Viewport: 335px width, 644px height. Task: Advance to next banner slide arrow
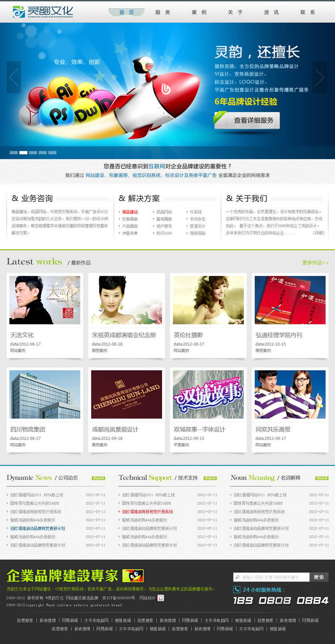[x=319, y=77]
